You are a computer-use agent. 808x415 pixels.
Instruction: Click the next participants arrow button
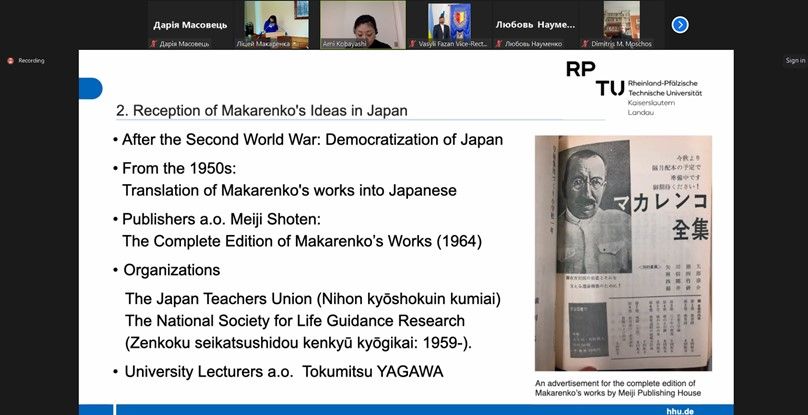(x=680, y=25)
